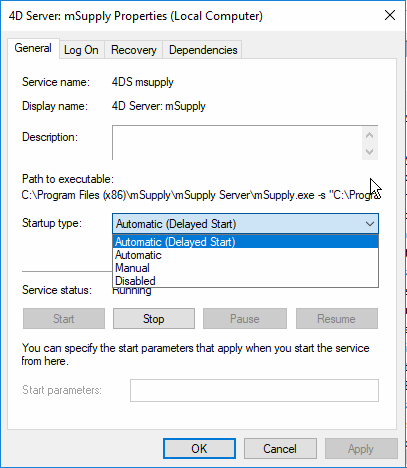Image resolution: width=407 pixels, height=468 pixels.
Task: Open the Recovery tab
Action: click(134, 50)
